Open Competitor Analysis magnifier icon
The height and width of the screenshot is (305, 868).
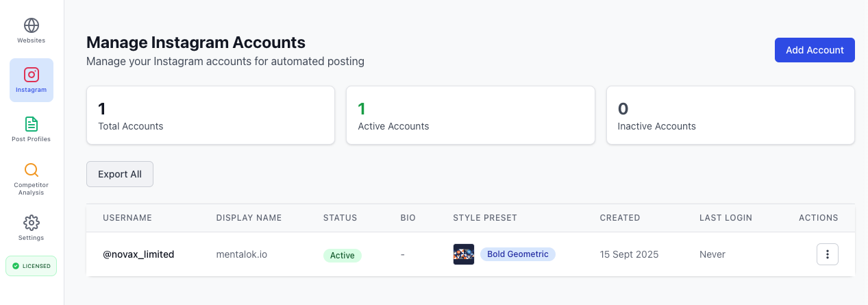click(32, 170)
